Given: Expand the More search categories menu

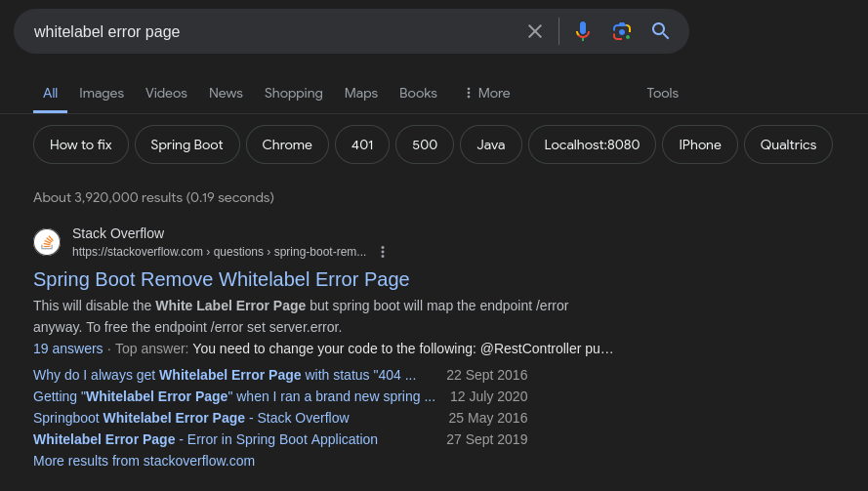Looking at the screenshot, I should 487,93.
